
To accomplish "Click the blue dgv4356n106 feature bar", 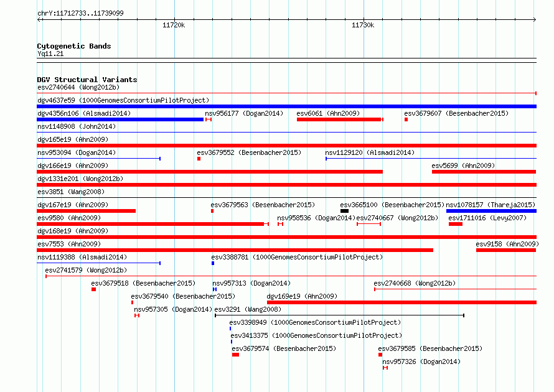I will 120,119.
